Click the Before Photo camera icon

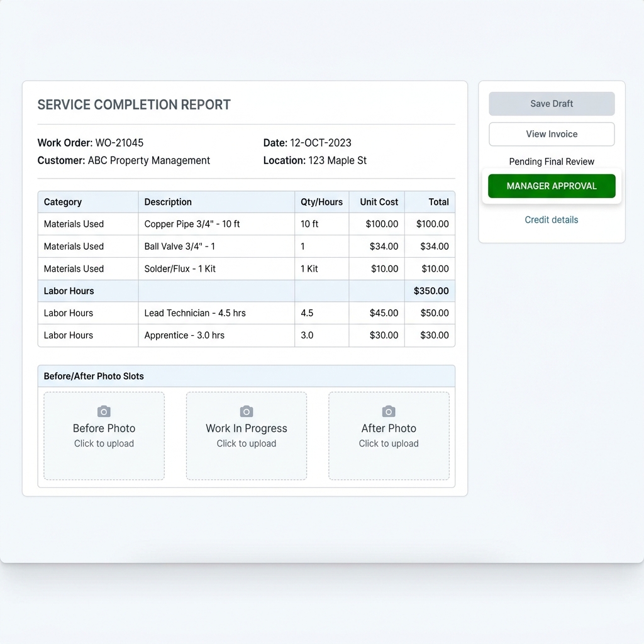tap(104, 411)
